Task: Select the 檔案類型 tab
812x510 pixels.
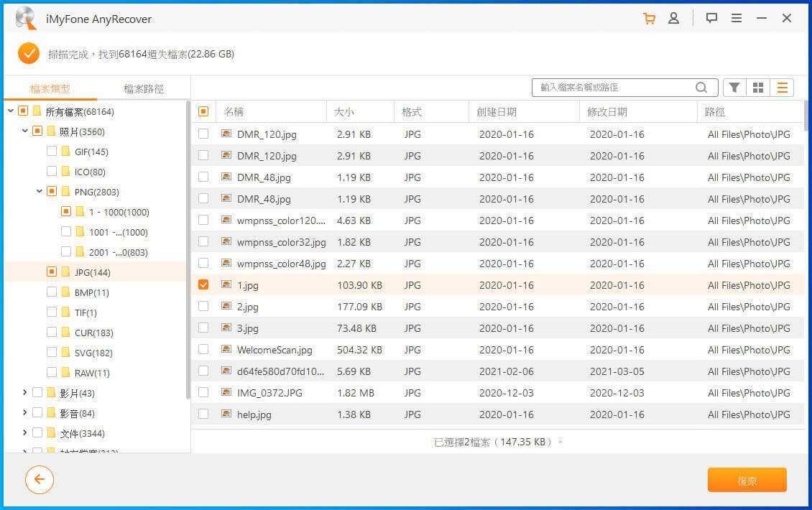Action: [x=50, y=89]
